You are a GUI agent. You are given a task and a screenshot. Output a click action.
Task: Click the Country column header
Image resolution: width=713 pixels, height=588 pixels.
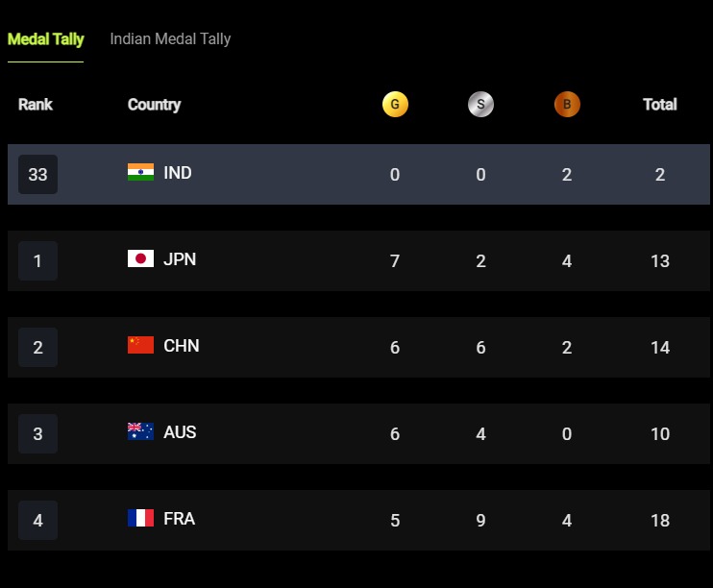(x=154, y=105)
